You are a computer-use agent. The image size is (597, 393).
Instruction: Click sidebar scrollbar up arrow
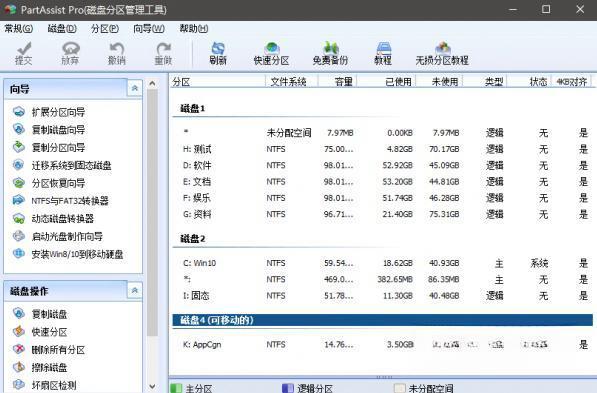[152, 83]
